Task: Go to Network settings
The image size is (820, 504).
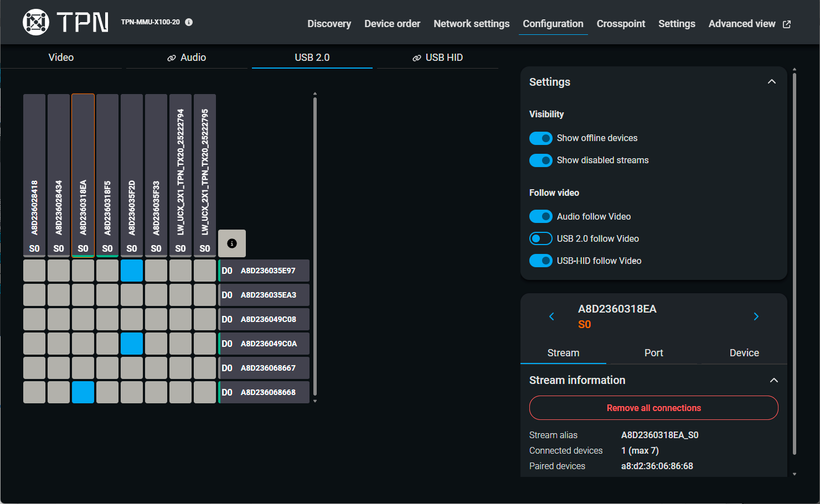Action: click(472, 24)
